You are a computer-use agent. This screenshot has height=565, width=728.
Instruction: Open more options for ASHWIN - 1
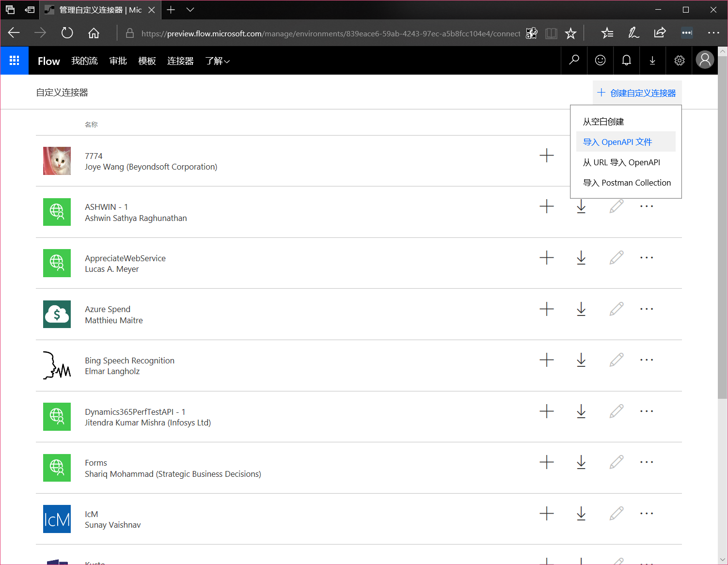pyautogui.click(x=646, y=206)
